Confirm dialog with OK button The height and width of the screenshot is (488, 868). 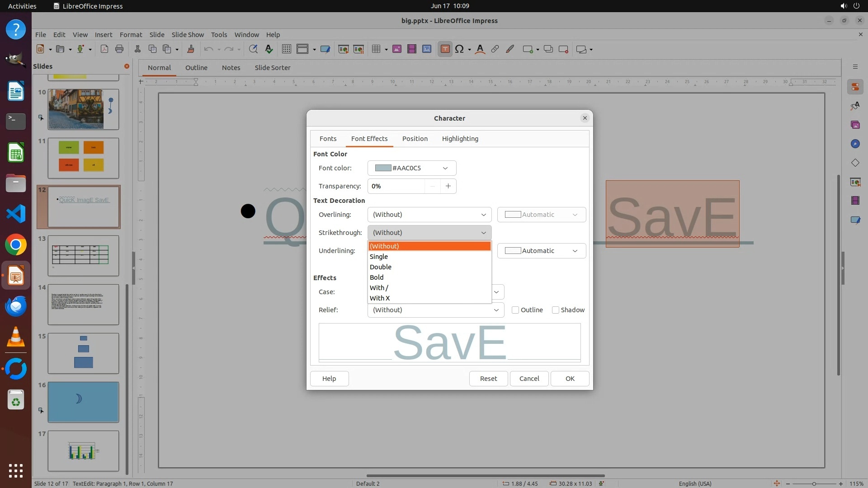point(570,379)
